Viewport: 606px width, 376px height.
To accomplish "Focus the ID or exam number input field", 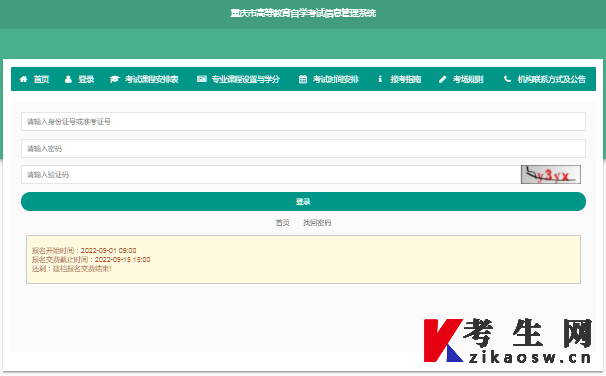I will click(x=303, y=122).
